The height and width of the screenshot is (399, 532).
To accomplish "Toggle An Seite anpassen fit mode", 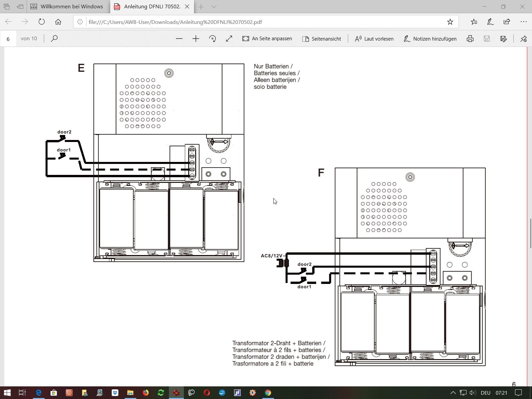I will coord(267,39).
